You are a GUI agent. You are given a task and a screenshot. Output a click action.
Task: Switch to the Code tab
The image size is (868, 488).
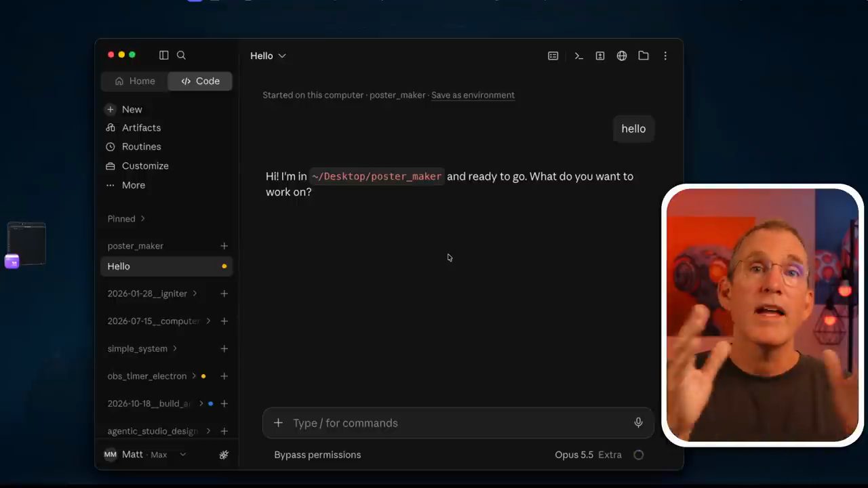click(x=200, y=81)
